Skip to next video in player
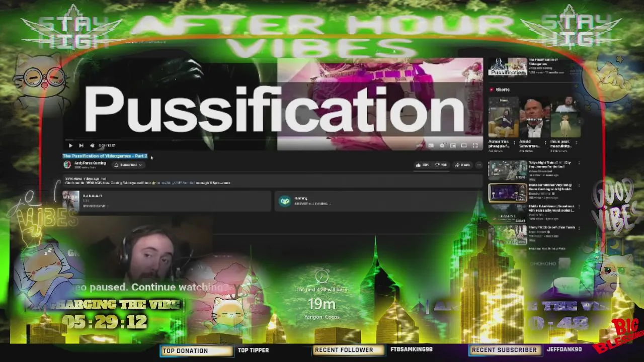 [x=81, y=146]
